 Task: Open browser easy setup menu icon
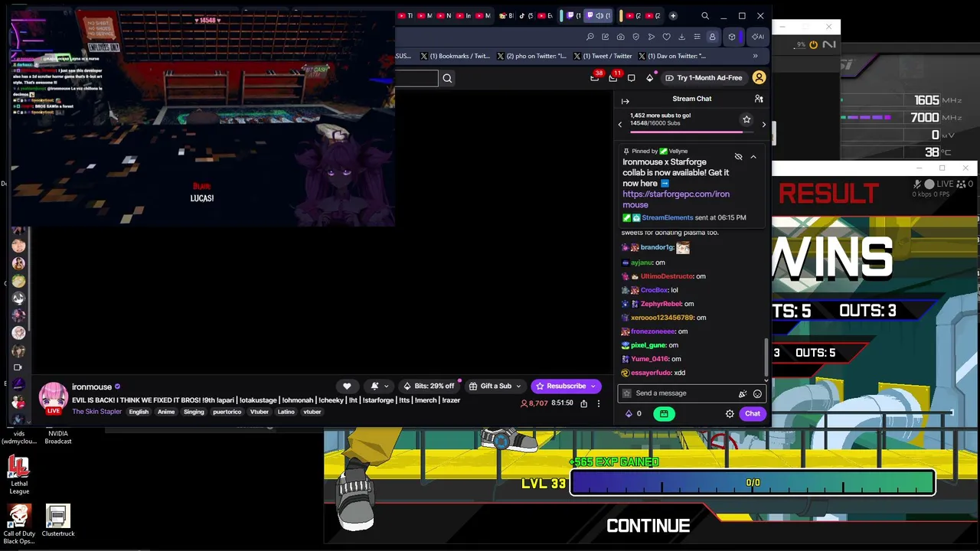[697, 37]
